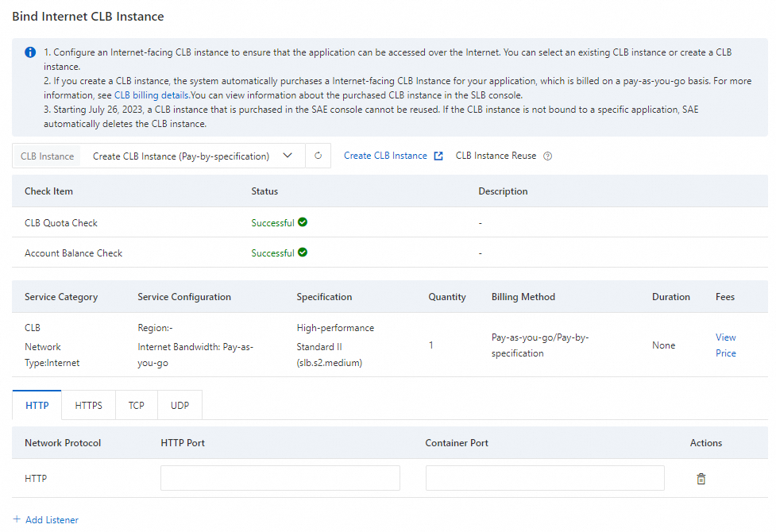Select the UDP tab

(x=180, y=405)
